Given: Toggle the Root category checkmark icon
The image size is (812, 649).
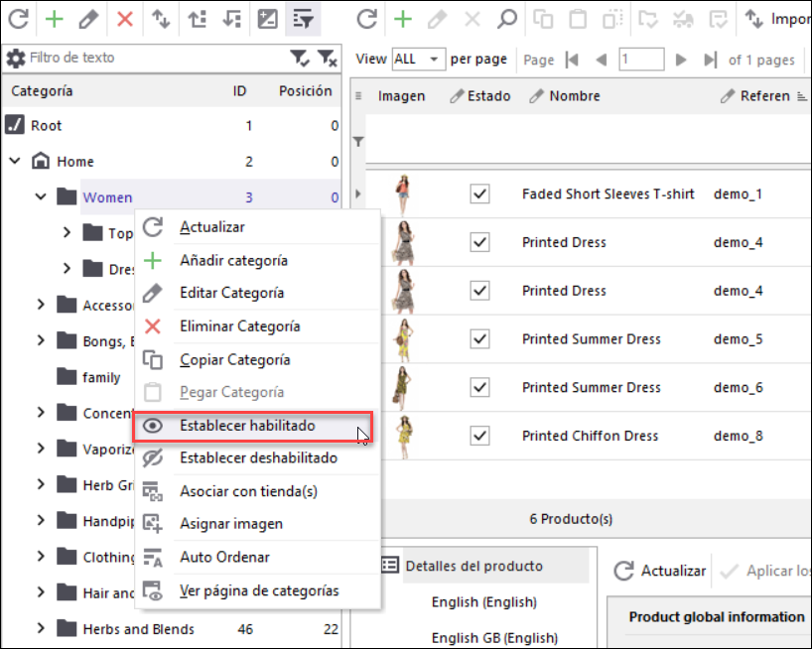Looking at the screenshot, I should point(15,125).
